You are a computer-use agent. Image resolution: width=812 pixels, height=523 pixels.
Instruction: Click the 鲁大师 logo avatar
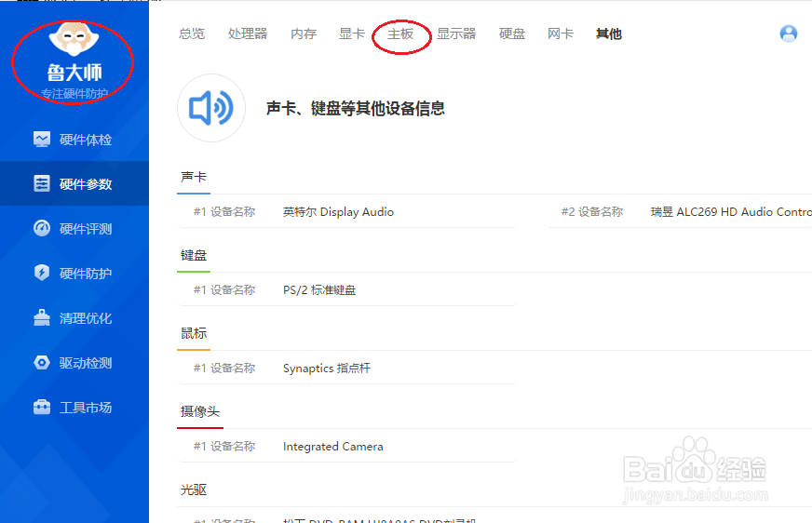click(x=74, y=39)
